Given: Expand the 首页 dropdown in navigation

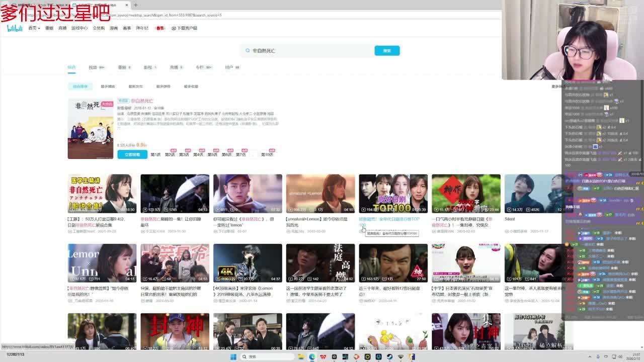Looking at the screenshot, I should [x=34, y=28].
